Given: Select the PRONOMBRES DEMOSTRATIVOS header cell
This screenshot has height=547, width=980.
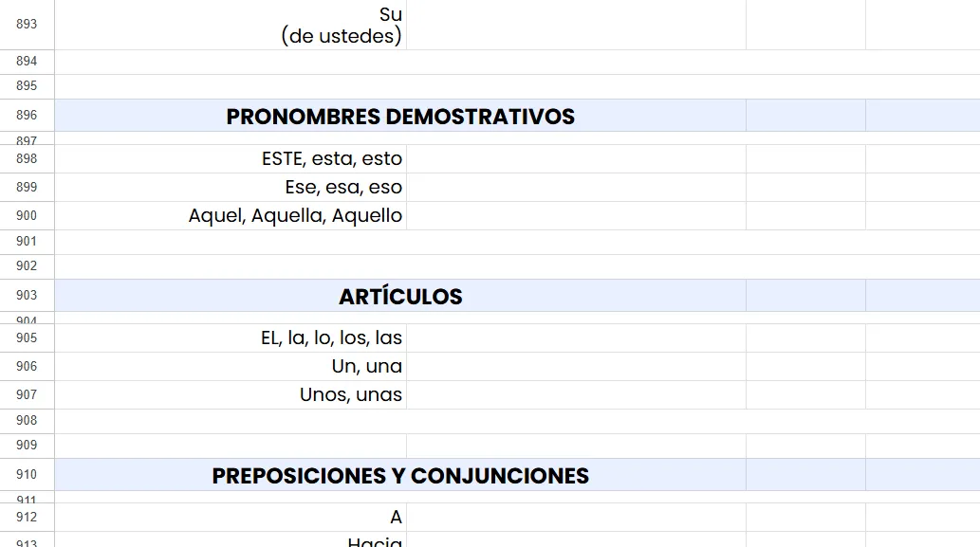Looking at the screenshot, I should click(399, 117).
